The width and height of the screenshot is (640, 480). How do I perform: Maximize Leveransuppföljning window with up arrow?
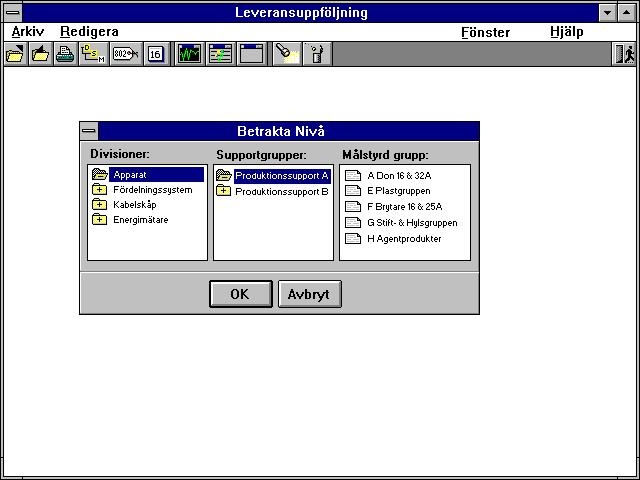point(627,12)
